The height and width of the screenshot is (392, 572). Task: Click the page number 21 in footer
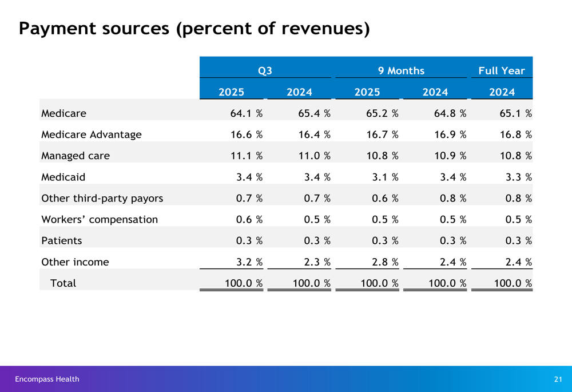[x=558, y=379]
